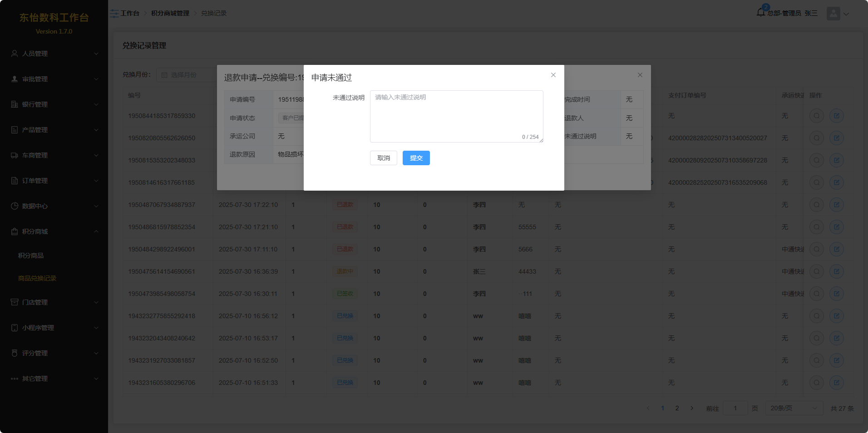Screen dimensions: 868x433
Task: Close the 退款申请 dialog
Action: click(x=640, y=75)
